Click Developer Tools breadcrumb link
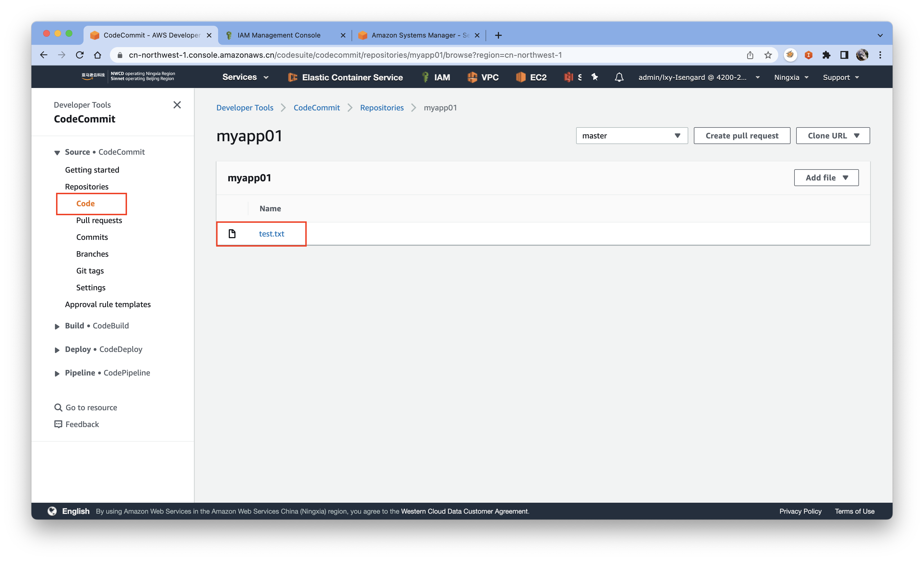Viewport: 924px width, 561px height. pyautogui.click(x=244, y=108)
